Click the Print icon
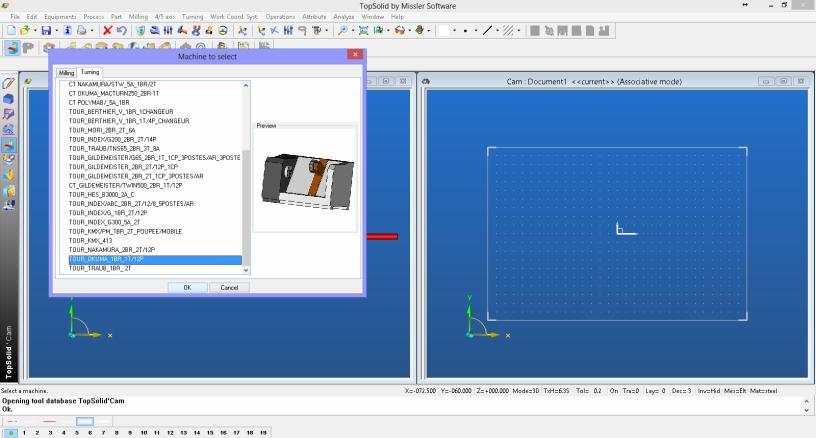Image resolution: width=816 pixels, height=438 pixels. click(82, 31)
